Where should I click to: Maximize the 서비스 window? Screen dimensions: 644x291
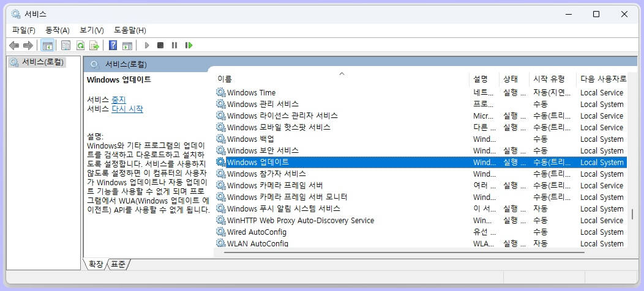point(596,14)
